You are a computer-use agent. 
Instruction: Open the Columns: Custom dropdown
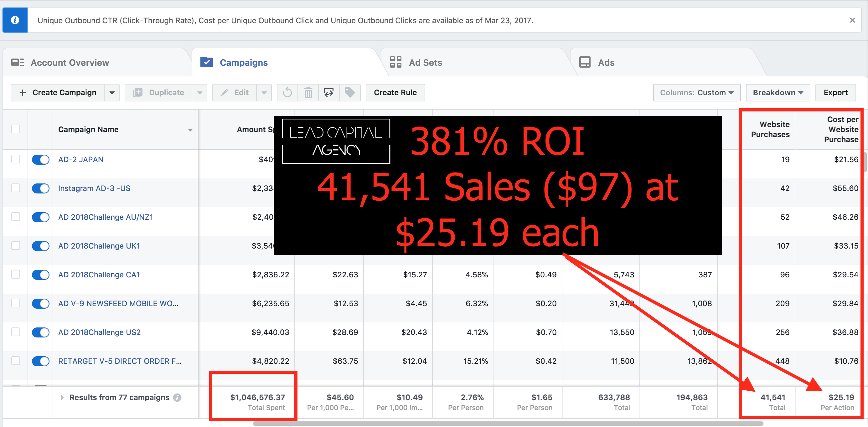click(x=696, y=93)
